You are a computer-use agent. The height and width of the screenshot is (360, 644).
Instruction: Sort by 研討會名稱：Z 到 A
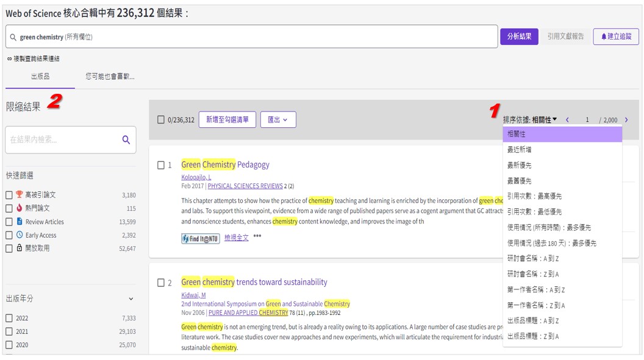(562, 274)
